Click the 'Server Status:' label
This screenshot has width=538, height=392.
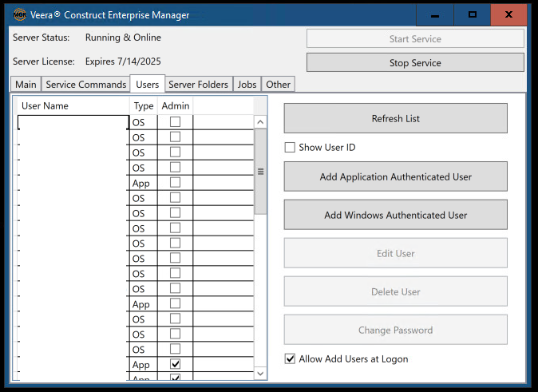point(42,38)
